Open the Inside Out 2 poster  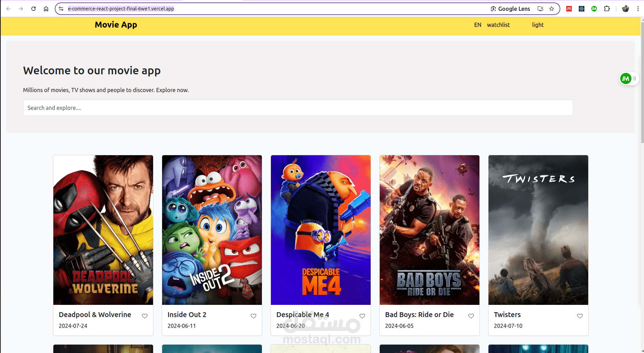[x=212, y=230]
